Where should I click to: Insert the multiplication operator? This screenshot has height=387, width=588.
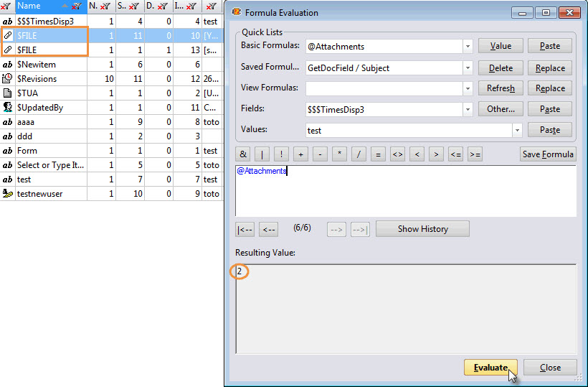tap(339, 154)
